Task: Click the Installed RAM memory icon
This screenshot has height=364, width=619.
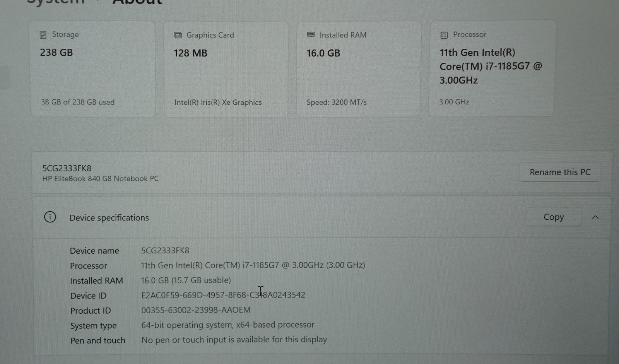Action: point(311,35)
